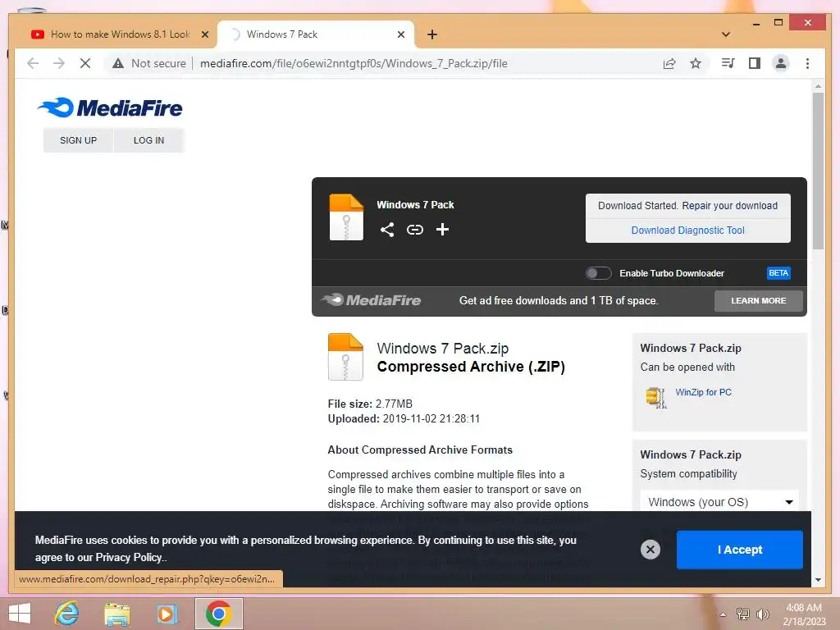Click the page scrollbar up arrow
840x630 pixels.
(x=818, y=86)
